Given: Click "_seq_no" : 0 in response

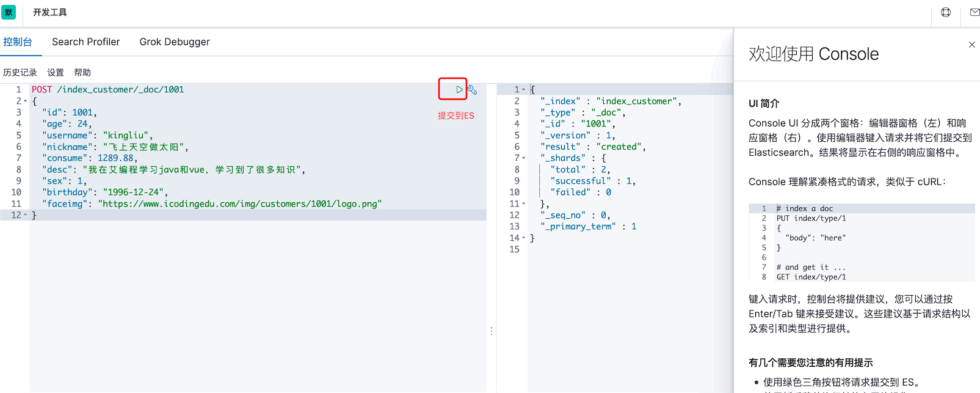Looking at the screenshot, I should 575,215.
